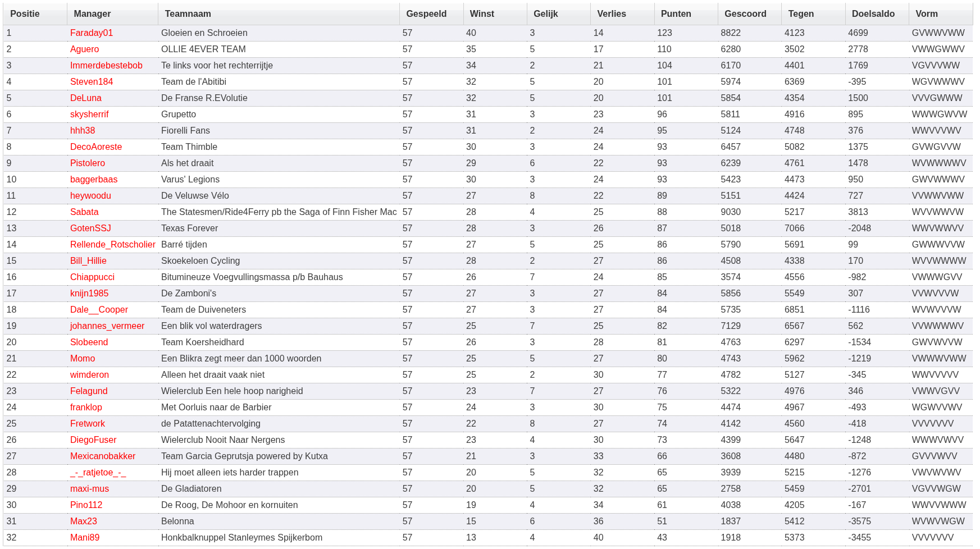Click the Aguero manager link
This screenshot has height=549, width=980.
(x=84, y=49)
